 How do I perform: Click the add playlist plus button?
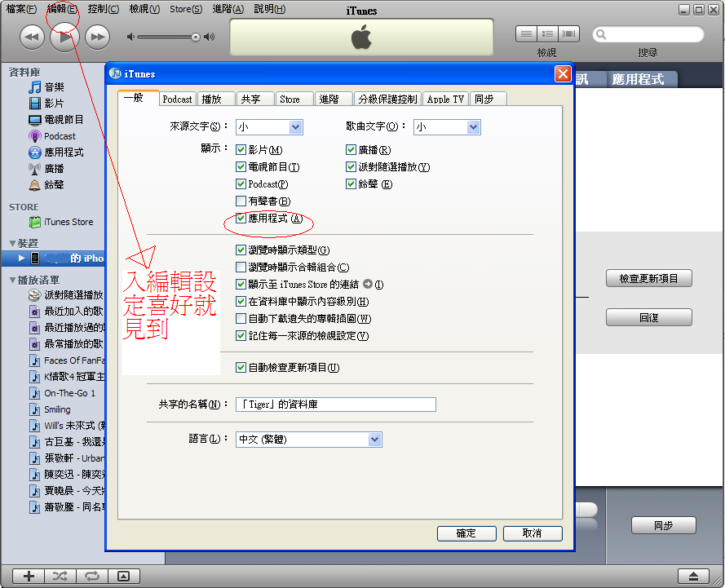coord(29,576)
